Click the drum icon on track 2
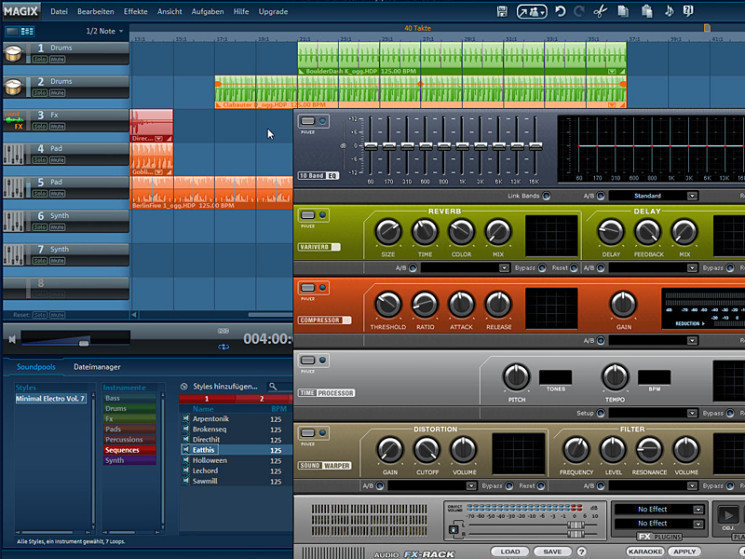Image resolution: width=745 pixels, height=559 pixels. point(13,87)
